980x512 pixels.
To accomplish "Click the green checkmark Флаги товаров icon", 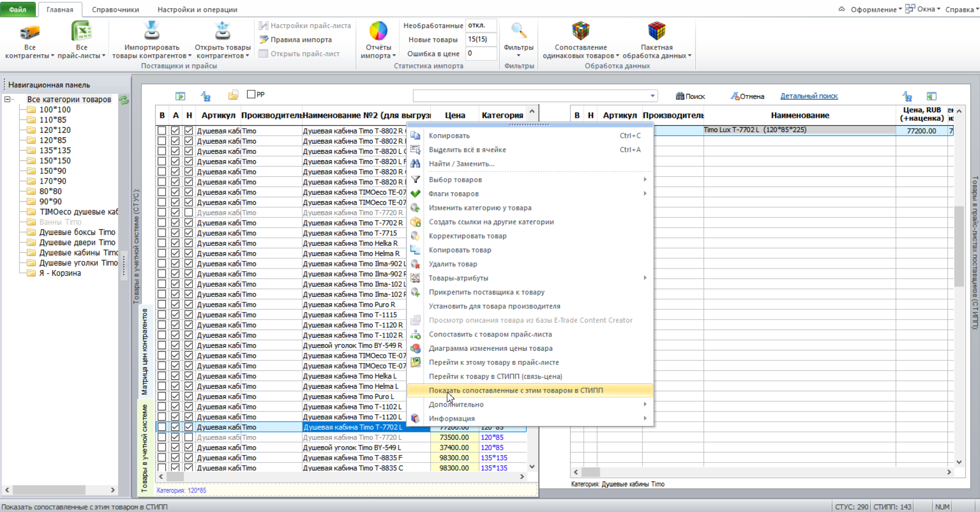I will [416, 193].
